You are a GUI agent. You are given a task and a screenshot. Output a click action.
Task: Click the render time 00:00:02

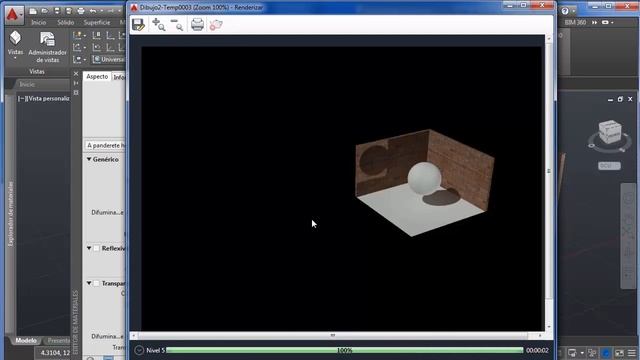click(537, 350)
